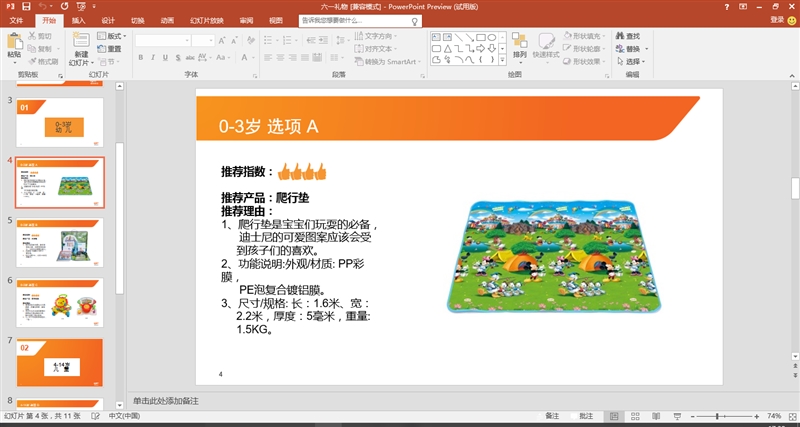Open the Layout (版式) dropdown
Viewport: 800px width, 427px height.
pyautogui.click(x=111, y=36)
